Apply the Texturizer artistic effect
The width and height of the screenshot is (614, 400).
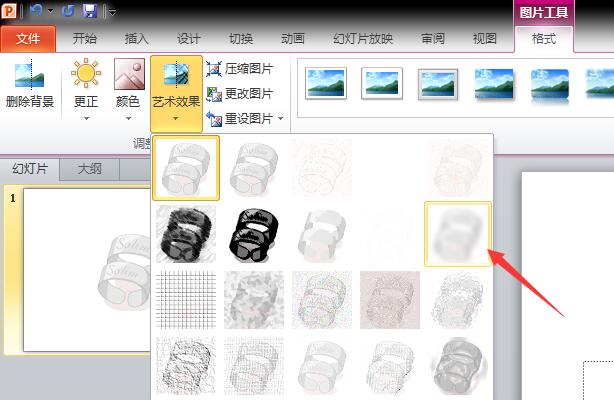point(254,366)
